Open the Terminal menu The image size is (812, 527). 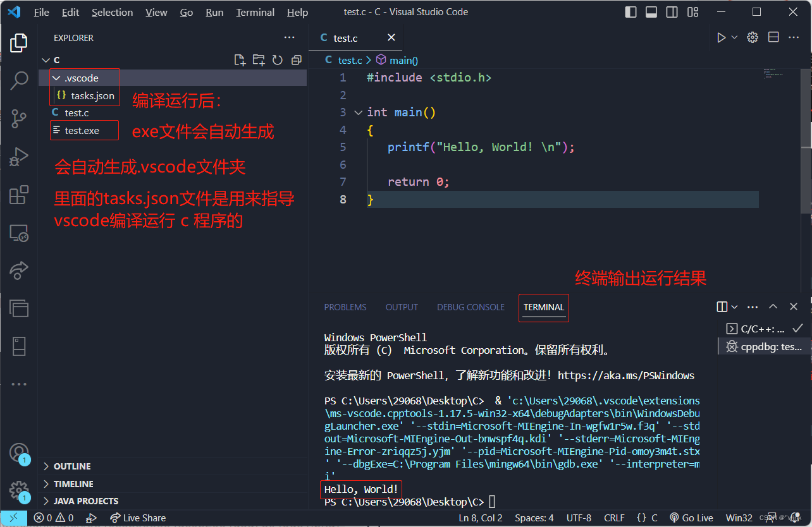[255, 12]
